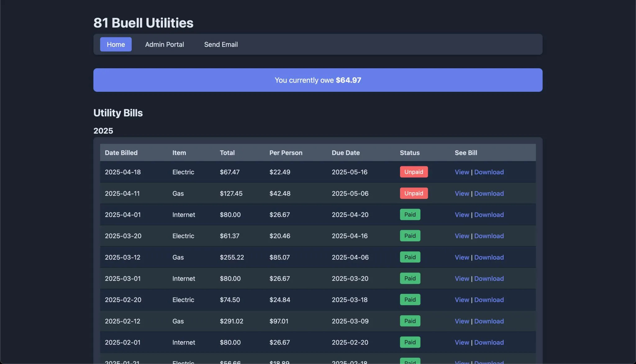This screenshot has width=636, height=364.
Task: Click the Paid badge for 2025-04-01 Internet
Action: pyautogui.click(x=410, y=214)
